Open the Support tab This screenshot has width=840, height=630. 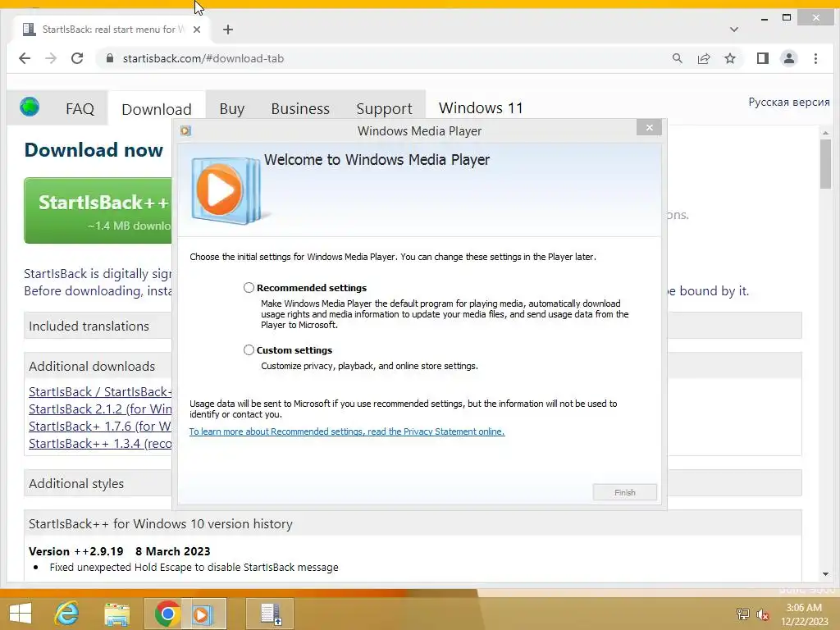(384, 109)
